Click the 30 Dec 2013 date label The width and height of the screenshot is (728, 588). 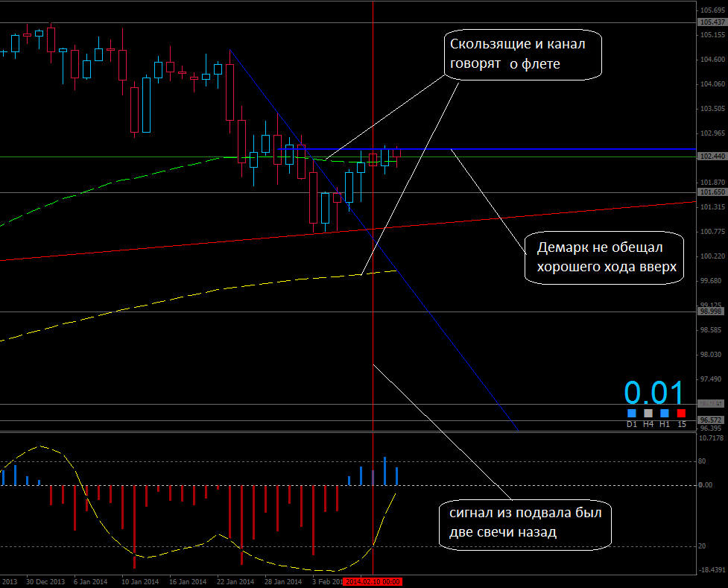click(45, 581)
